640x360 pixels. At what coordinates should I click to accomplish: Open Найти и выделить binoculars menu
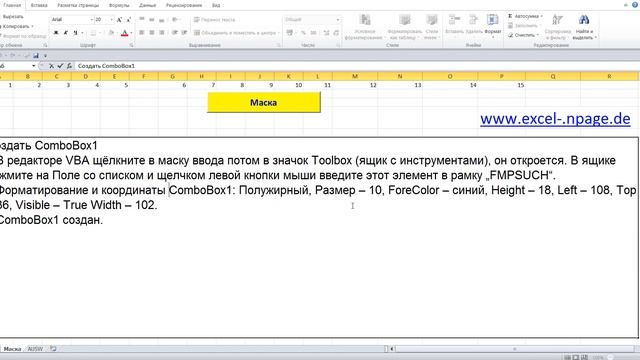coord(584,27)
